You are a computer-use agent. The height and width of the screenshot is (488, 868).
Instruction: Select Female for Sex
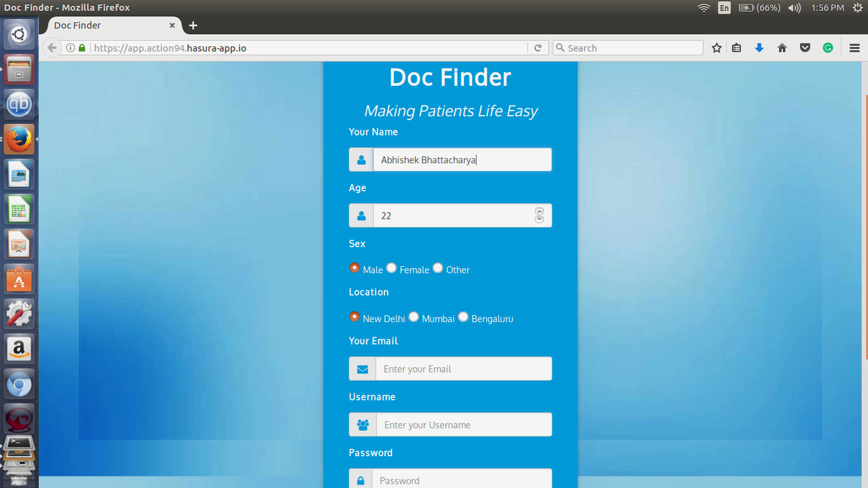391,268
